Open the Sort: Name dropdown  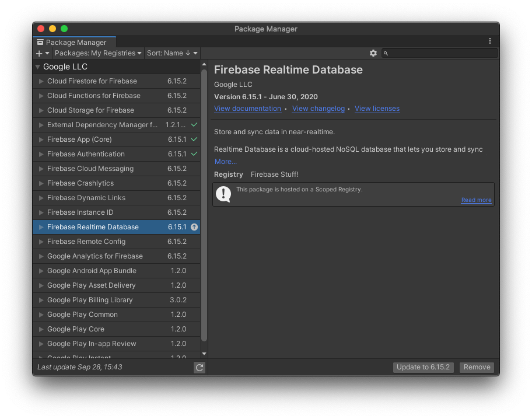(172, 53)
